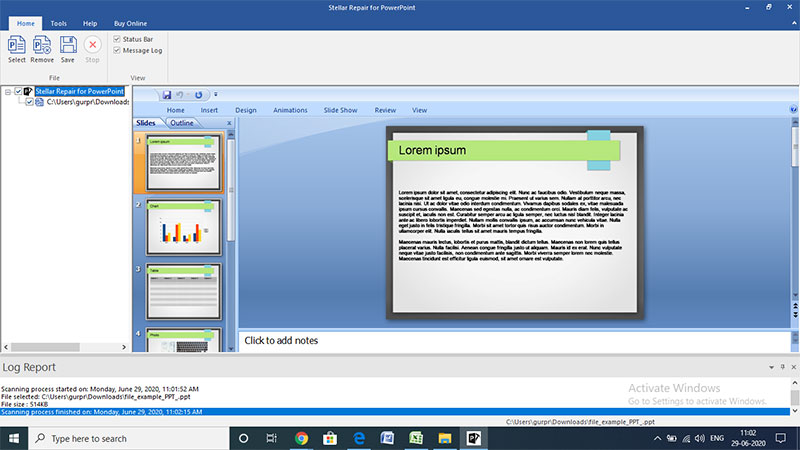This screenshot has width=800, height=450.
Task: Open File Explorer from the taskbar
Action: 445,438
